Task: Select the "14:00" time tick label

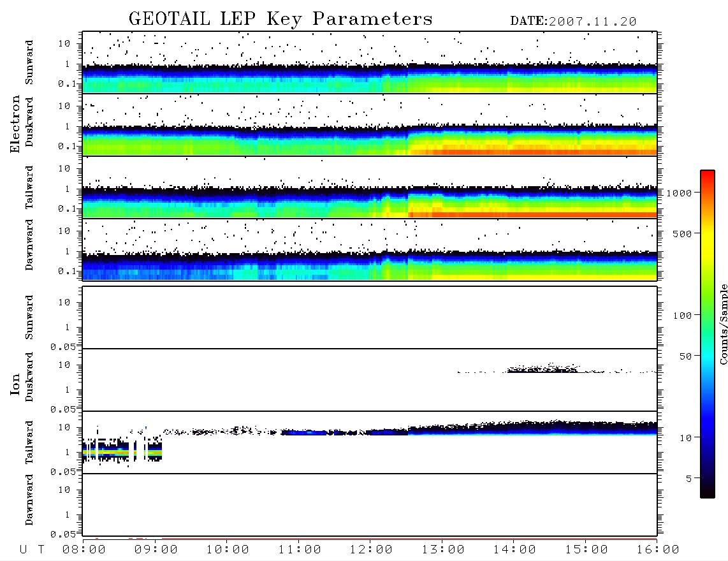Action: 514,550
